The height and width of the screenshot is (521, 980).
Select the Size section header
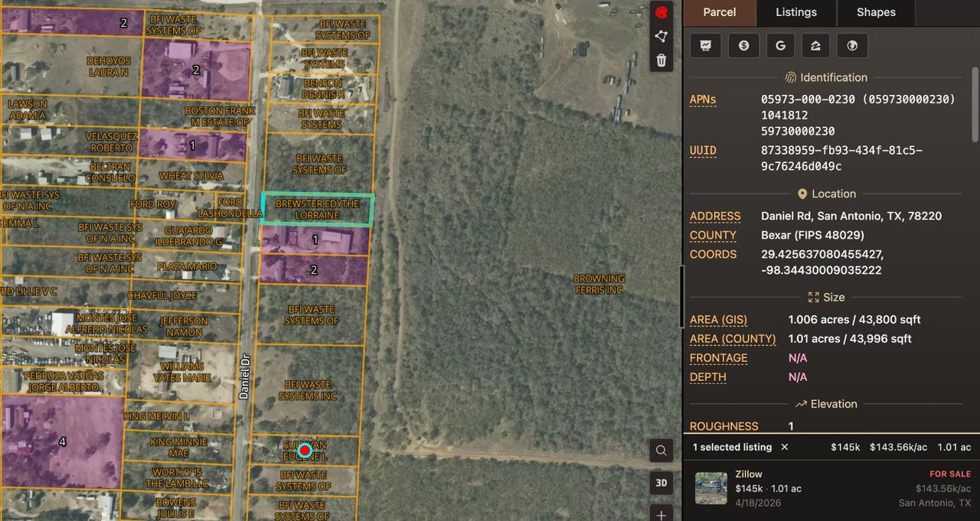click(826, 298)
